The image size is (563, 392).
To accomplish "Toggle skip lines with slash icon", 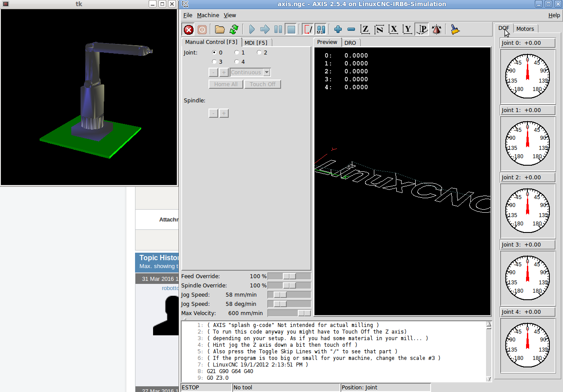I will tap(308, 29).
